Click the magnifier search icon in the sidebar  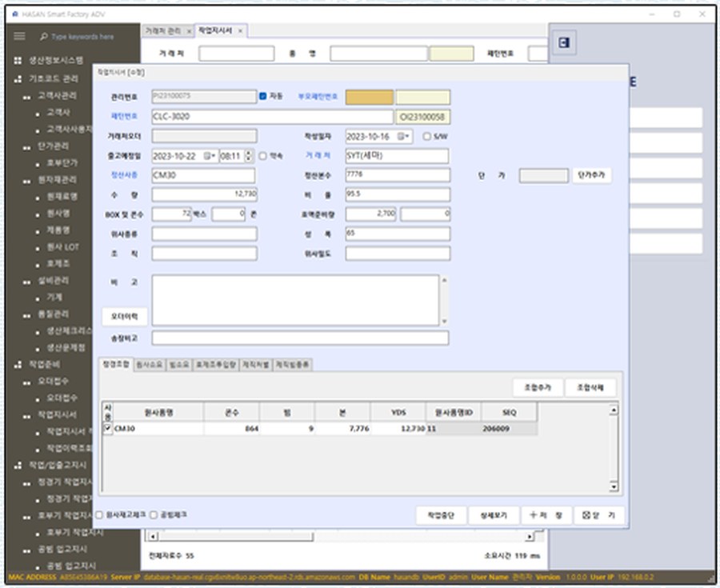[44, 36]
